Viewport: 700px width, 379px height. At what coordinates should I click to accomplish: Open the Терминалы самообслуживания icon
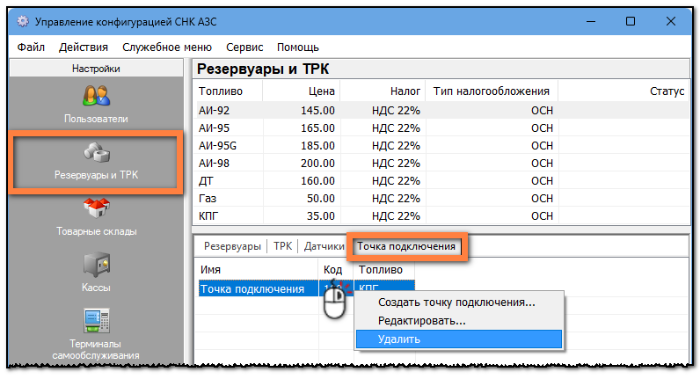pos(96,321)
